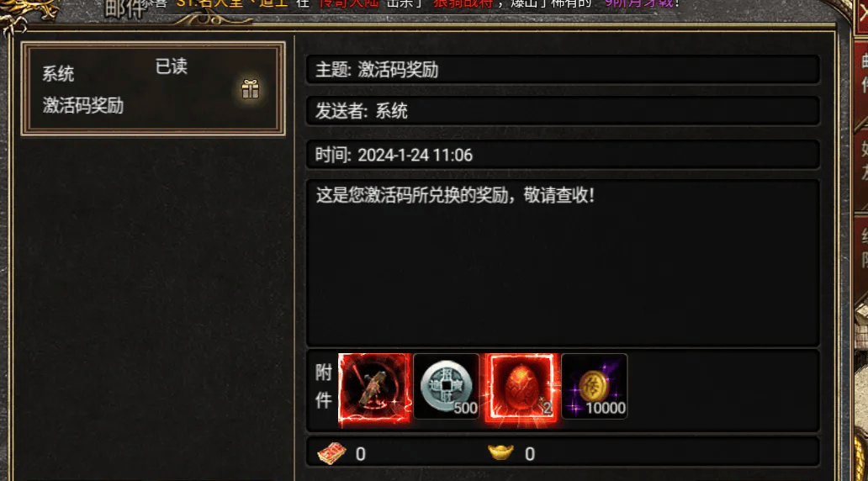Click the red voucher ticket icon
The height and width of the screenshot is (481, 868).
pyautogui.click(x=331, y=453)
